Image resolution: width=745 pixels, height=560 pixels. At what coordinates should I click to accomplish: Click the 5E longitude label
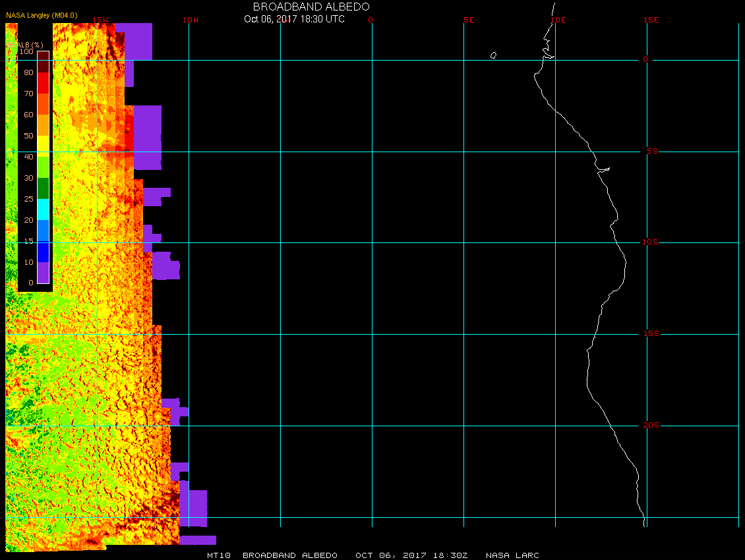[x=469, y=20]
